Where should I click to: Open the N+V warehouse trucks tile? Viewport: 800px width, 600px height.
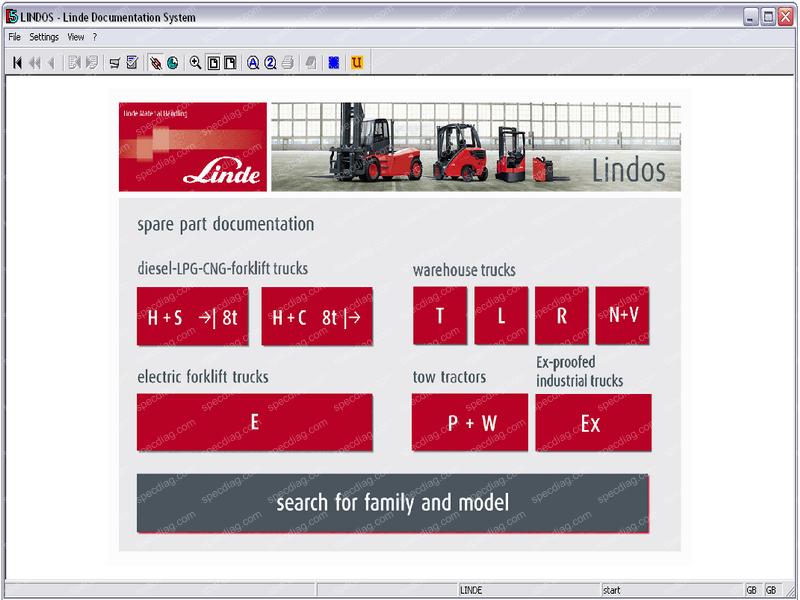(622, 316)
